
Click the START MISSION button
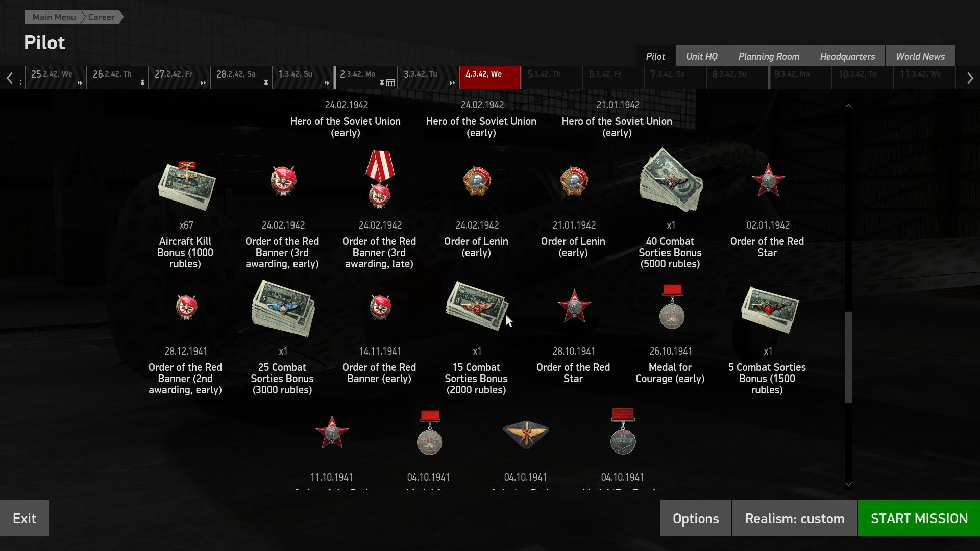coord(919,518)
